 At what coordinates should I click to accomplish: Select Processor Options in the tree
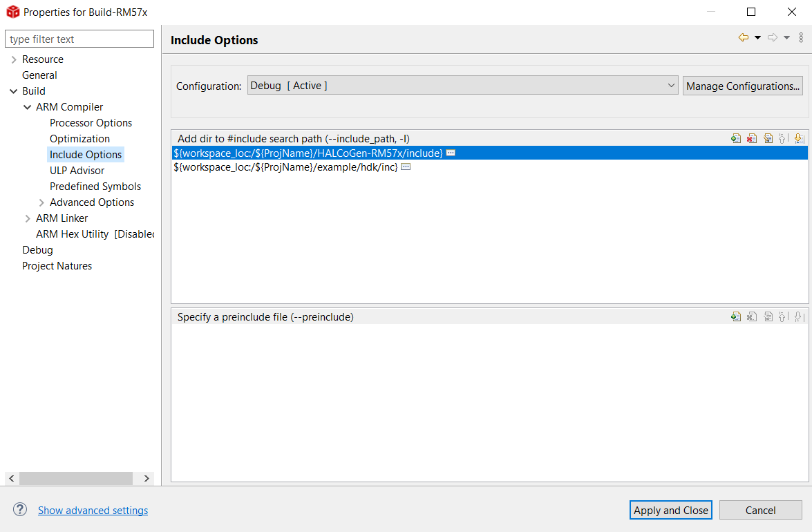[x=91, y=123]
